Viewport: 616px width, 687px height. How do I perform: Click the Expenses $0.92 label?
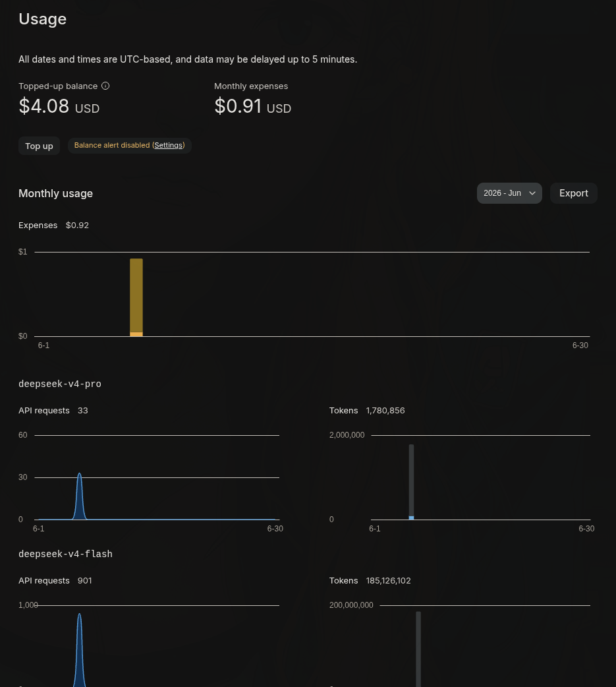click(53, 225)
